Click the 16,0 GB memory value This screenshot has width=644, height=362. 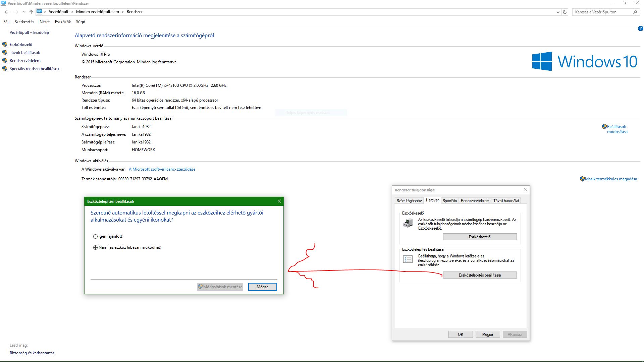138,93
